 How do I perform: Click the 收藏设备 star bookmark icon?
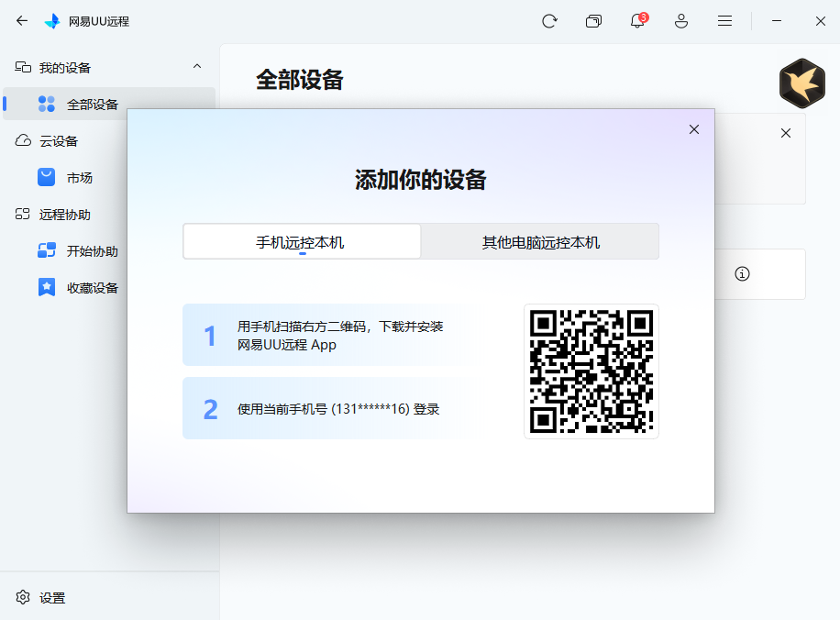(x=47, y=287)
